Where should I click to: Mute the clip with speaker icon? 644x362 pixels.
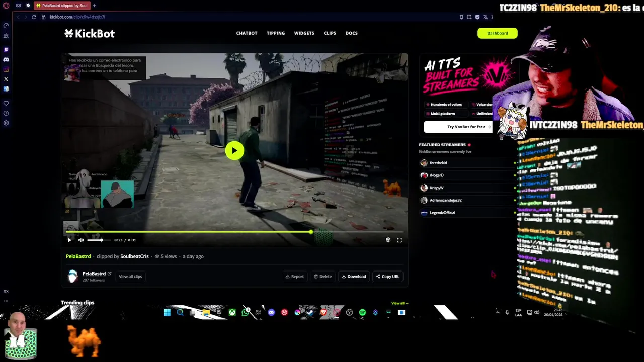81,240
